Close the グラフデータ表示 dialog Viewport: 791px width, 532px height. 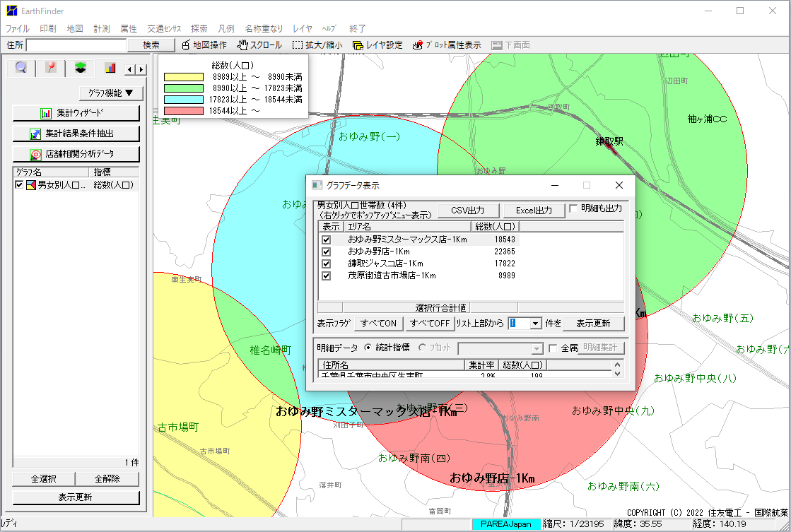pos(619,185)
